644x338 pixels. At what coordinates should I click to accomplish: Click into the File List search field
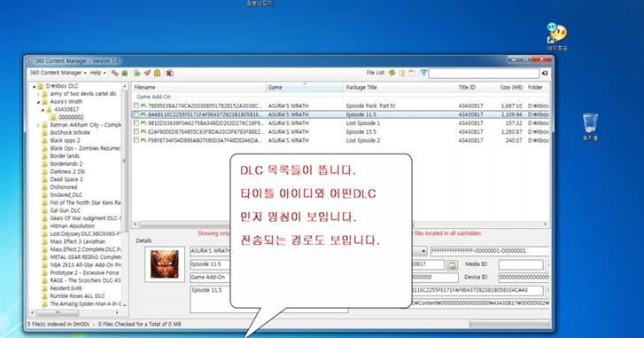pyautogui.click(x=484, y=74)
